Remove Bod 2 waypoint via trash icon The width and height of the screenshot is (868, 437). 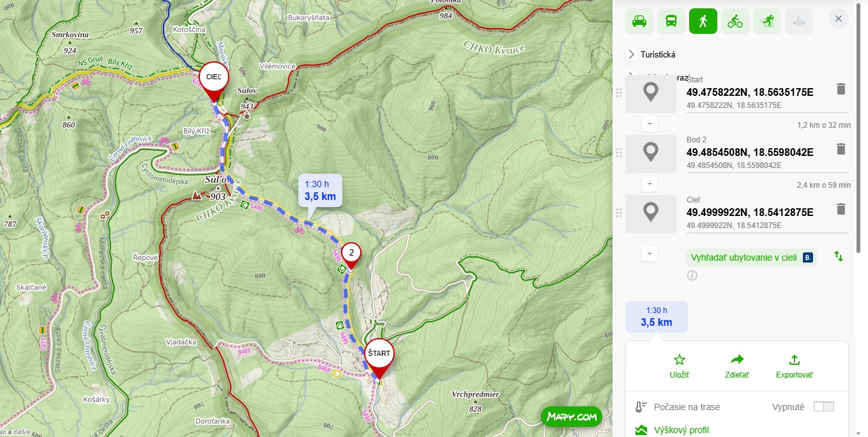pos(841,149)
